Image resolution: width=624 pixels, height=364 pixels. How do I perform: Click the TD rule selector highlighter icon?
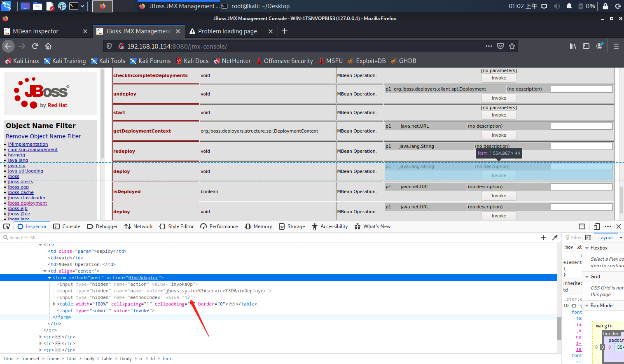pyautogui.click(x=574, y=306)
